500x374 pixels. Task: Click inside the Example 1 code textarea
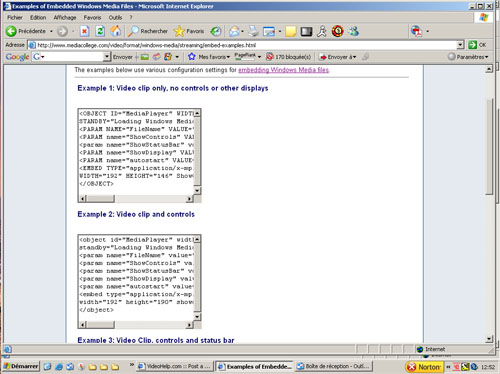[x=136, y=152]
